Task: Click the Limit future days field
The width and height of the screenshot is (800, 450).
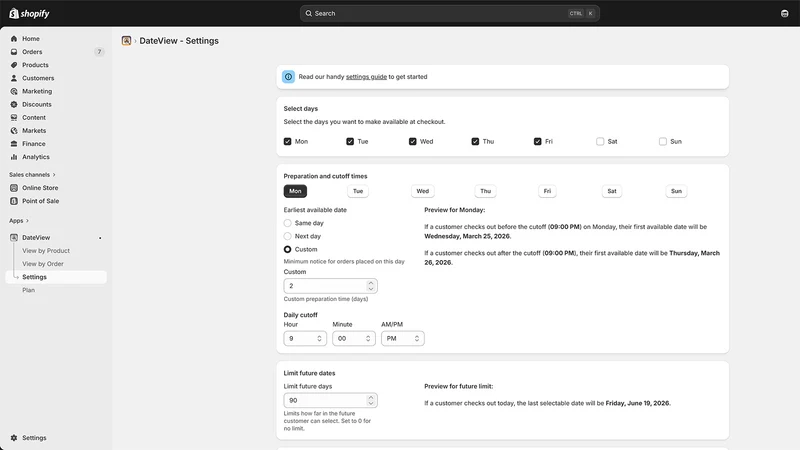Action: pyautogui.click(x=331, y=400)
